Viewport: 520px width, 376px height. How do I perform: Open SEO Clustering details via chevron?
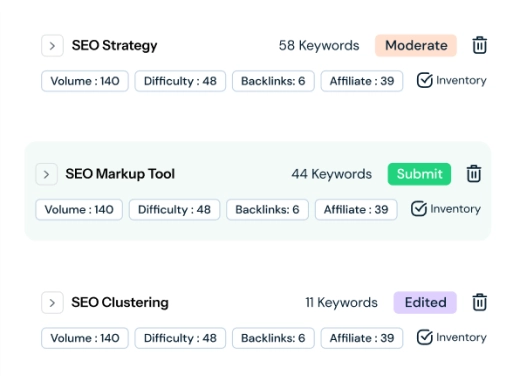coord(52,303)
